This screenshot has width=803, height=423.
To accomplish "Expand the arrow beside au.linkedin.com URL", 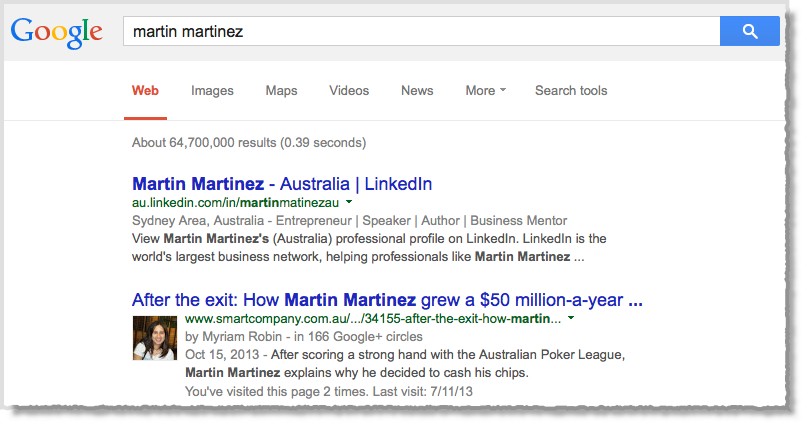I will click(x=349, y=202).
